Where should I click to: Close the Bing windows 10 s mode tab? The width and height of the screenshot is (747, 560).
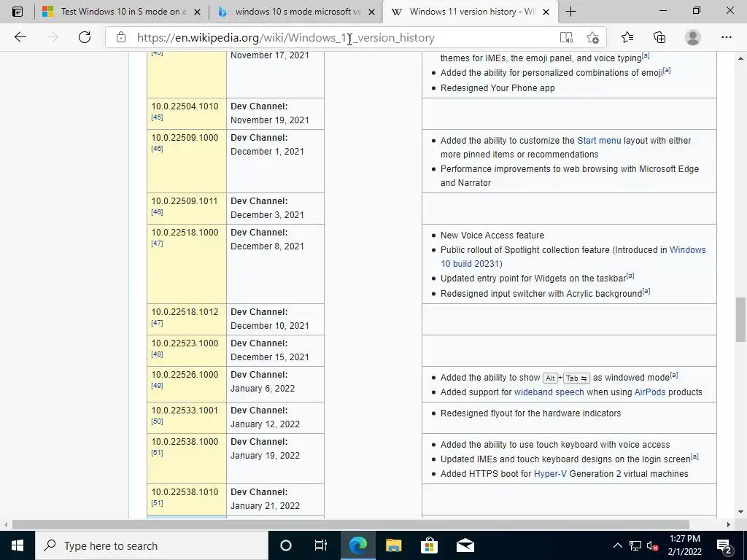371,12
